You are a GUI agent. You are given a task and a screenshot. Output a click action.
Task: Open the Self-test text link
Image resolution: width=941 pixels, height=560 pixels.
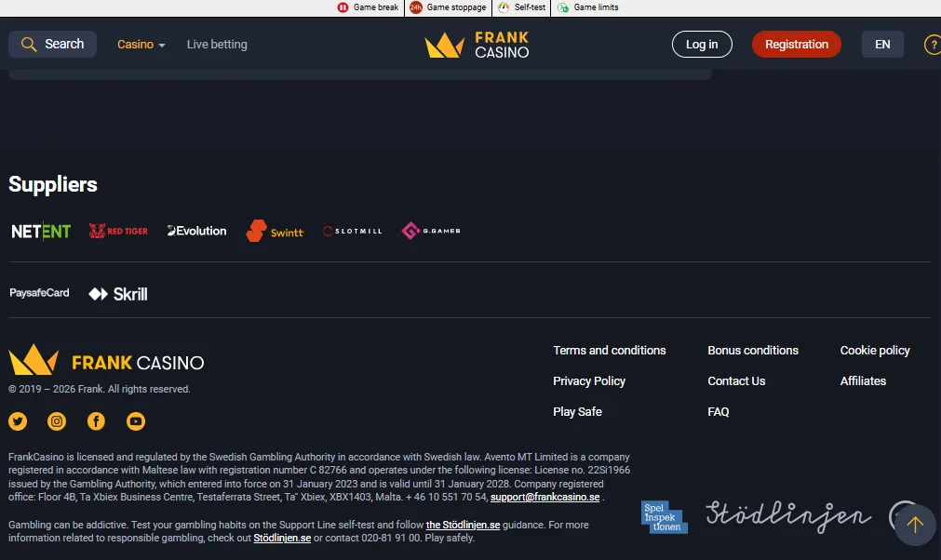pos(530,7)
